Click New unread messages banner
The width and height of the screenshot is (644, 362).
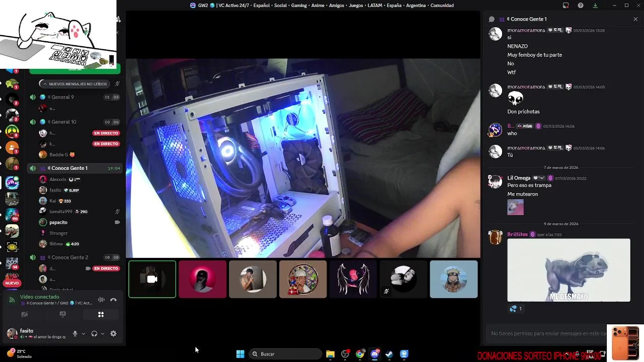tap(75, 84)
